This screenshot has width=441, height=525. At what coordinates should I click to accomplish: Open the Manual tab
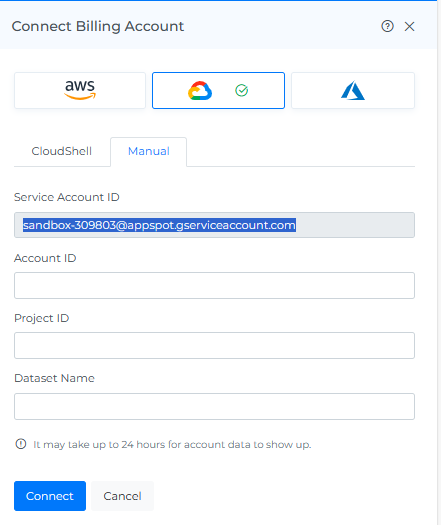[x=149, y=151]
